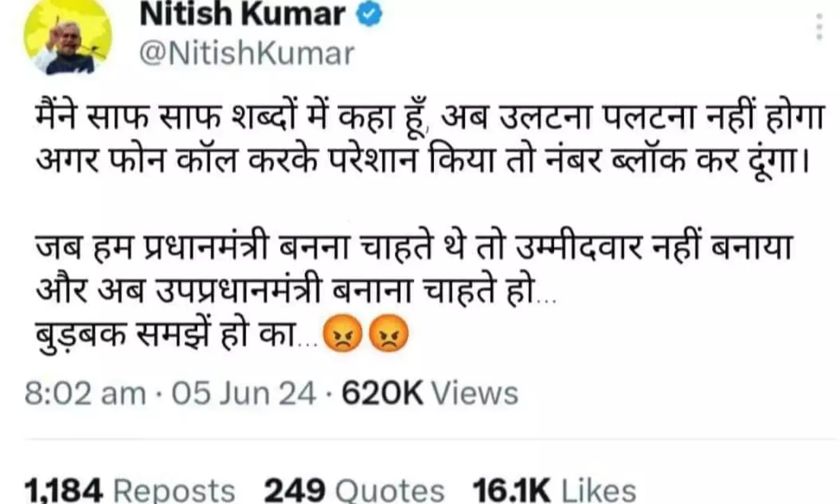
Task: Click the blue verified badge
Action: point(369,15)
